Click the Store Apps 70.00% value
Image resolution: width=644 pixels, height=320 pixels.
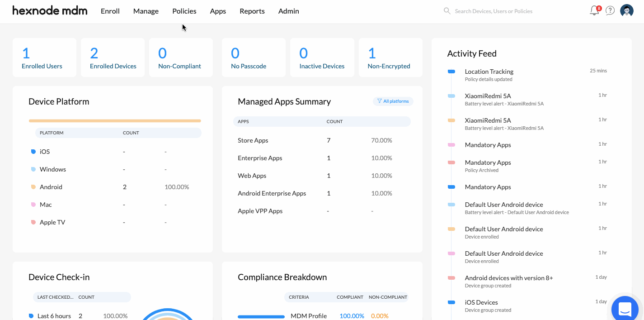point(381,140)
